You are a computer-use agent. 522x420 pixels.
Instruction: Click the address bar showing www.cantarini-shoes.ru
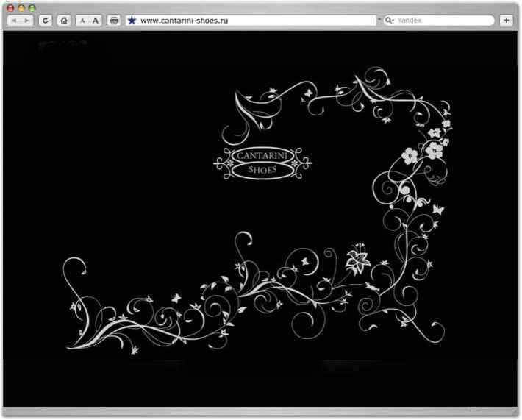tap(251, 21)
